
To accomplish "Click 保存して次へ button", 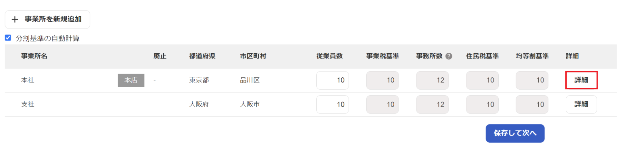I will [x=515, y=133].
